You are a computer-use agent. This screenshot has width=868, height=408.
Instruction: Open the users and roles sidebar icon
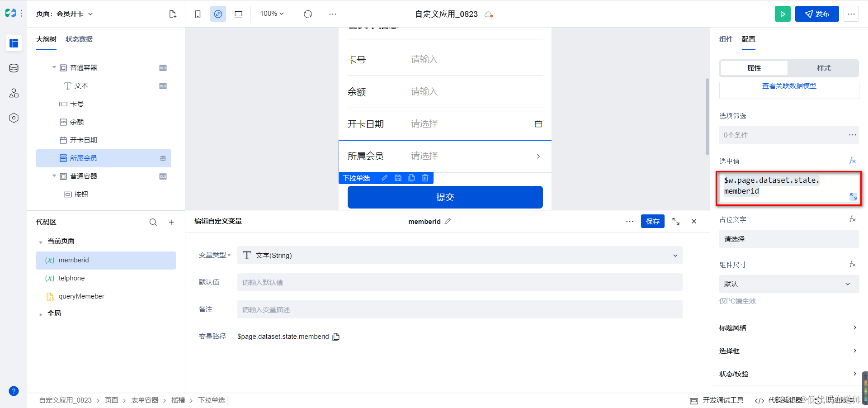point(14,93)
